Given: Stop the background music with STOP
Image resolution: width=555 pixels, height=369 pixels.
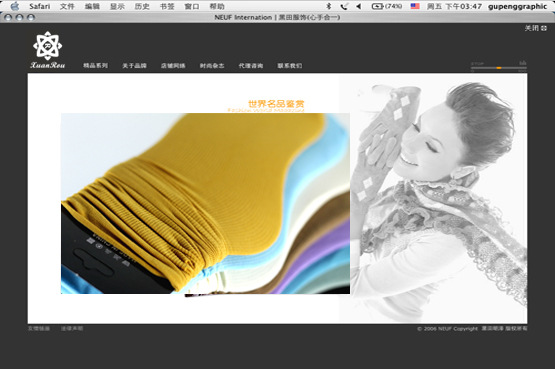Looking at the screenshot, I should pos(477,64).
